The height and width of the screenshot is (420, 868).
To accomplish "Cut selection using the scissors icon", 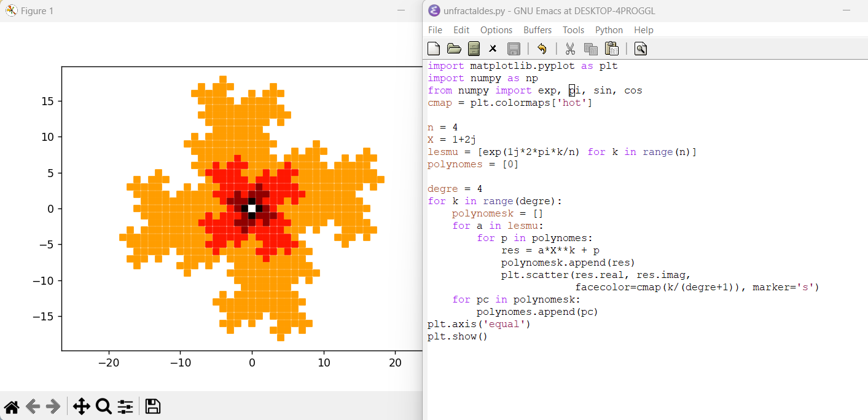I will (570, 49).
